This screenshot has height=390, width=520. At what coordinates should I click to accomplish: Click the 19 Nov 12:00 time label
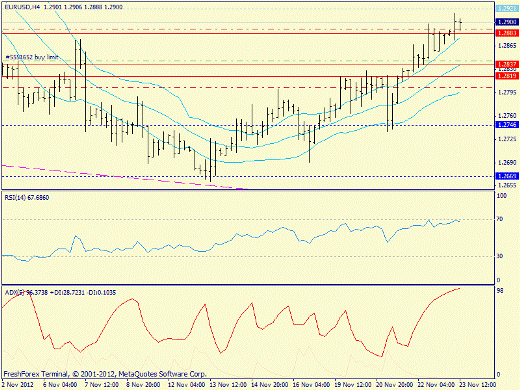[x=353, y=385]
